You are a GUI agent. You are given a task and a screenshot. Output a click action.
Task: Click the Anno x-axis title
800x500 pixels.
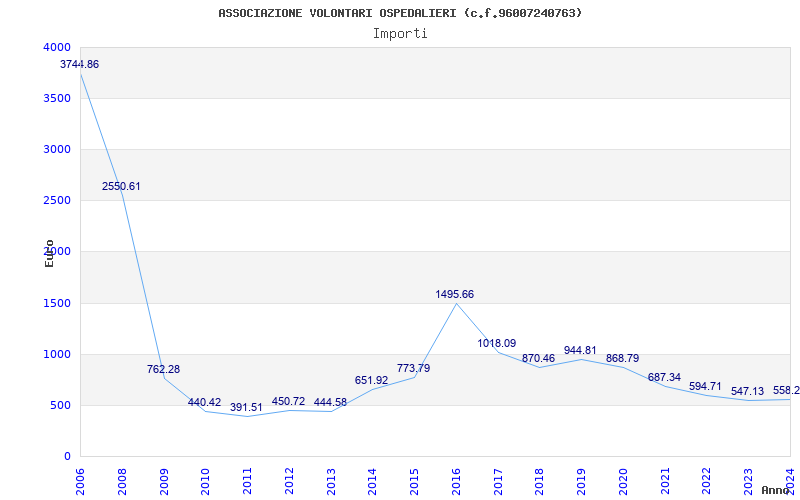[775, 490]
